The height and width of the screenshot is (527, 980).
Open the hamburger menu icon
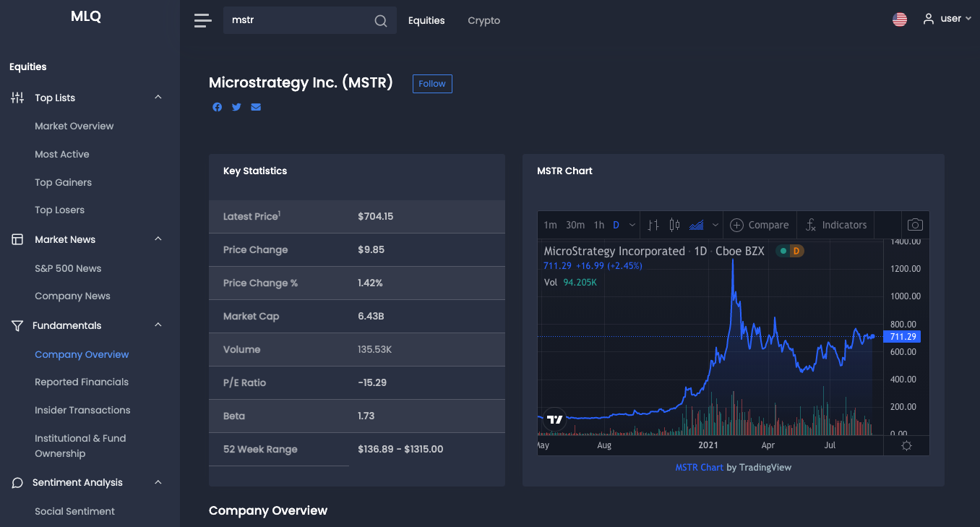(x=203, y=20)
